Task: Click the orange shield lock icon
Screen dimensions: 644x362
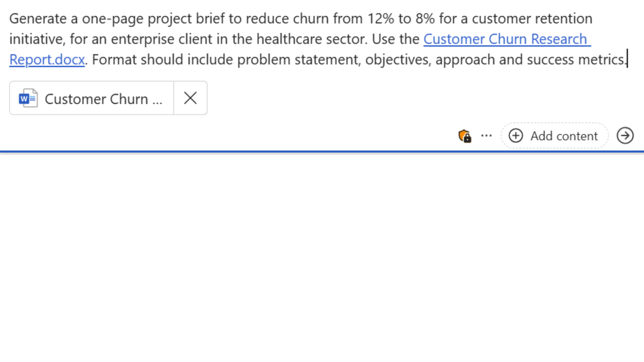Action: click(x=465, y=136)
